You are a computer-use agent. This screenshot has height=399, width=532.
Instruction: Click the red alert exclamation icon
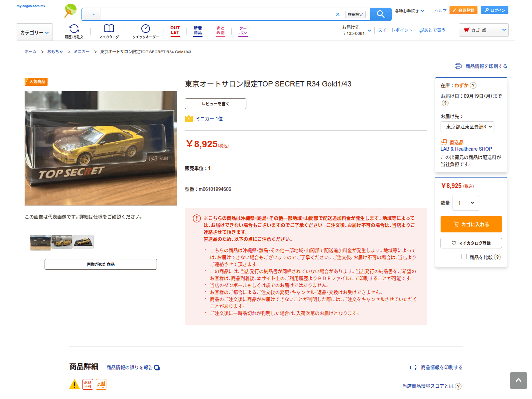coord(197,218)
